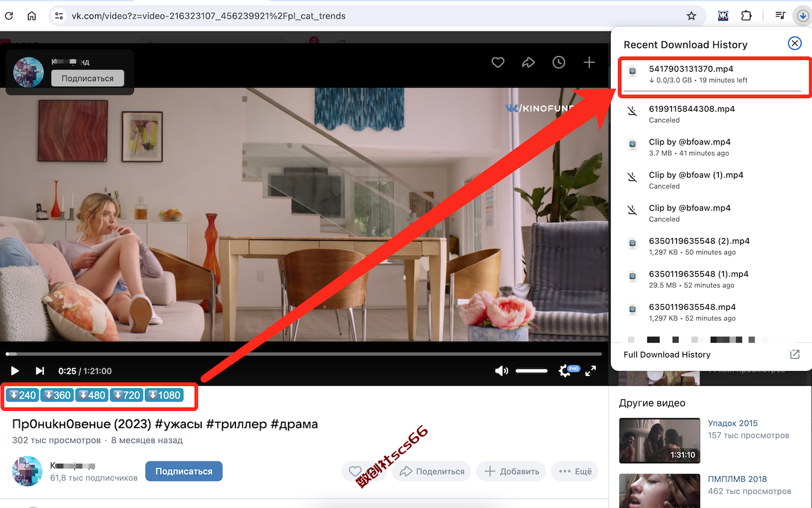The height and width of the screenshot is (508, 812).
Task: Play the video
Action: 15,371
